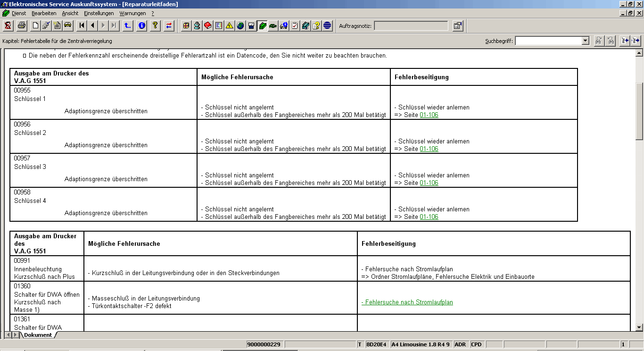Click the blue info circle icon
Image resolution: width=644 pixels, height=351 pixels.
[141, 25]
